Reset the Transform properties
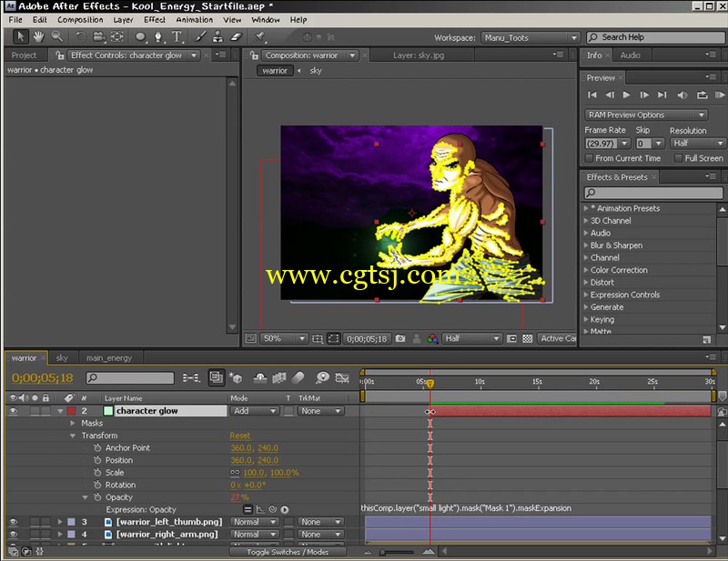Screen dimensions: 728x561 point(240,436)
